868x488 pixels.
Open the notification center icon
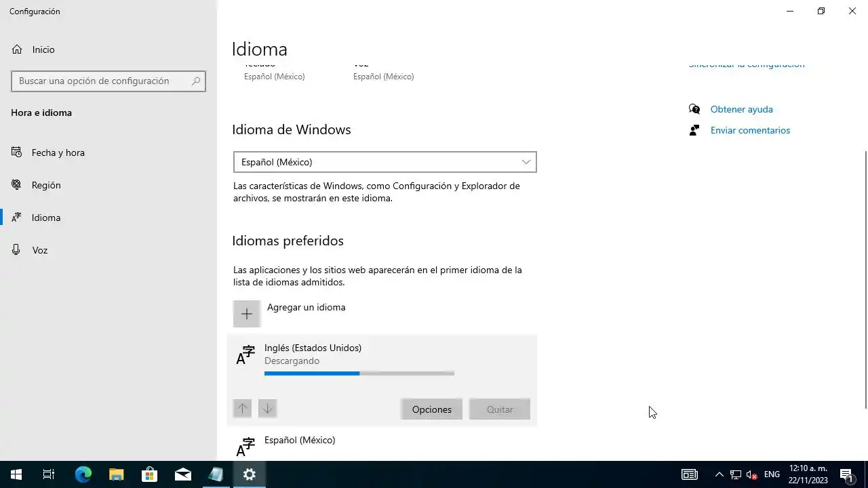pyautogui.click(x=846, y=474)
